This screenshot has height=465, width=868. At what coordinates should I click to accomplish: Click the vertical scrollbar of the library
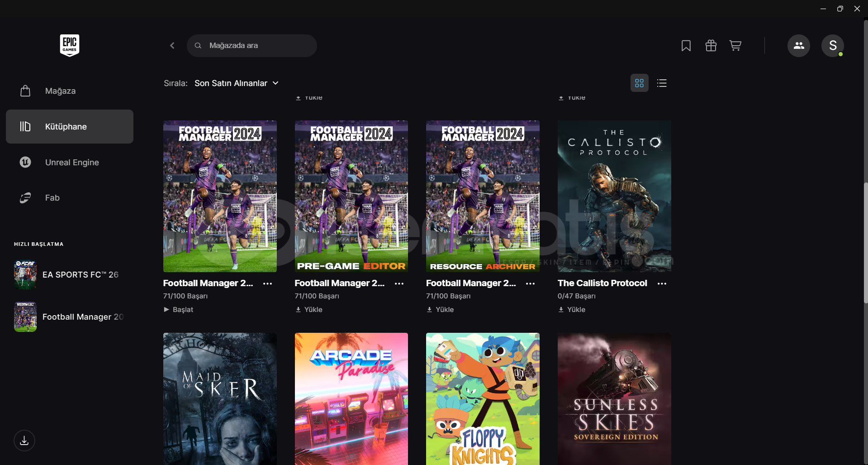866,242
